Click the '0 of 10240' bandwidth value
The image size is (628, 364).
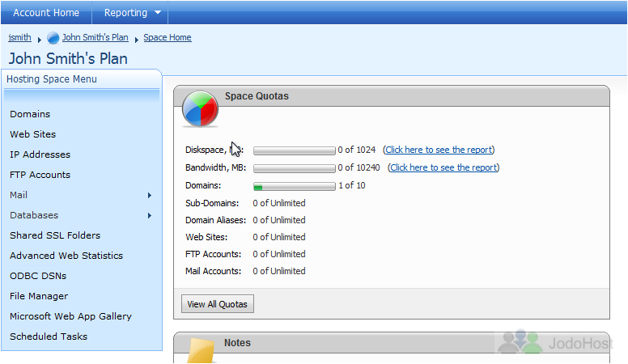(359, 167)
